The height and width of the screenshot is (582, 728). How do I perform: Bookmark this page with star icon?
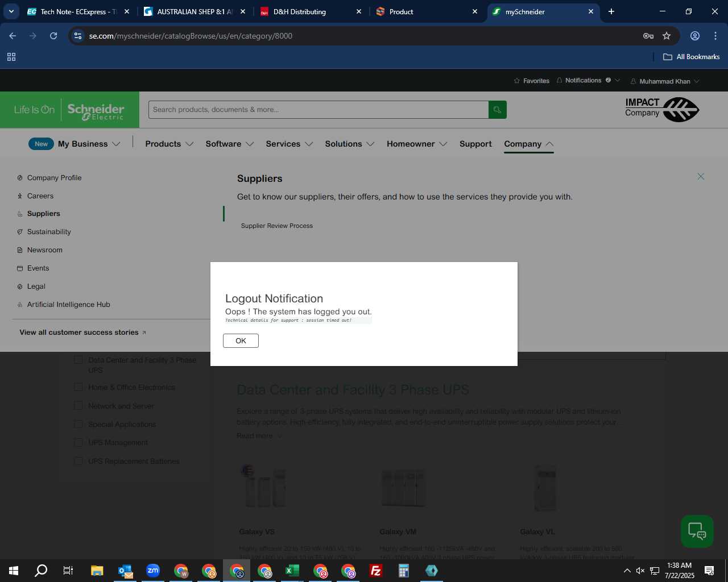(x=667, y=36)
